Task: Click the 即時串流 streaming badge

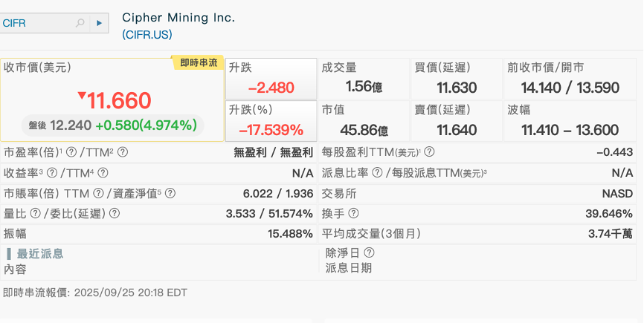Action: click(x=199, y=62)
